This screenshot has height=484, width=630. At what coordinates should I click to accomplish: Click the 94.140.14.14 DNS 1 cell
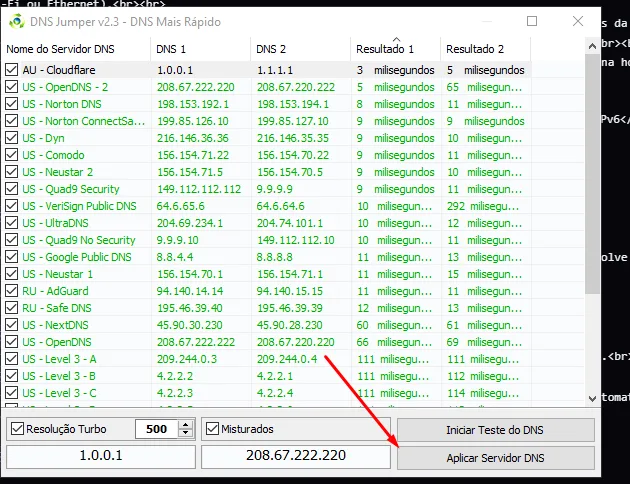point(190,291)
